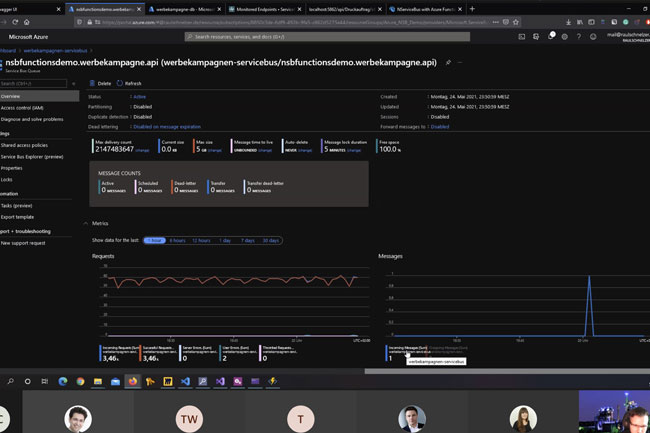Viewport: 650px width, 433px height.
Task: Open File Explorer from the taskbar
Action: [98, 381]
